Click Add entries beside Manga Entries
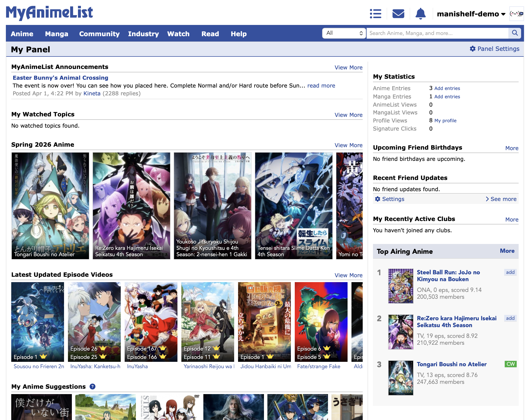The width and height of the screenshot is (525, 420). 447,97
